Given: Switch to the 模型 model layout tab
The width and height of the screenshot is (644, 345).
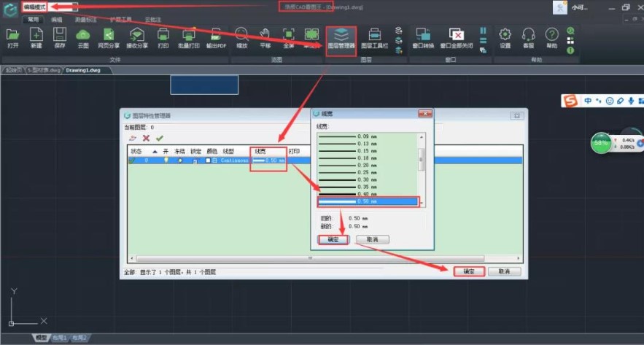Looking at the screenshot, I should pos(41,338).
